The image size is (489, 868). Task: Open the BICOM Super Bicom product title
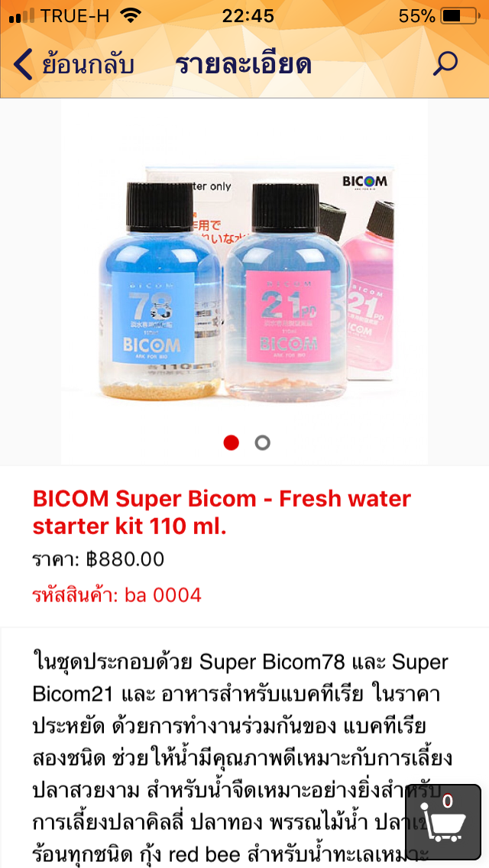[222, 513]
